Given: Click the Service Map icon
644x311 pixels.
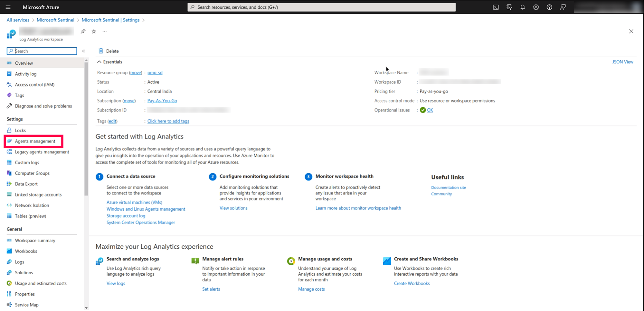Looking at the screenshot, I should point(9,305).
